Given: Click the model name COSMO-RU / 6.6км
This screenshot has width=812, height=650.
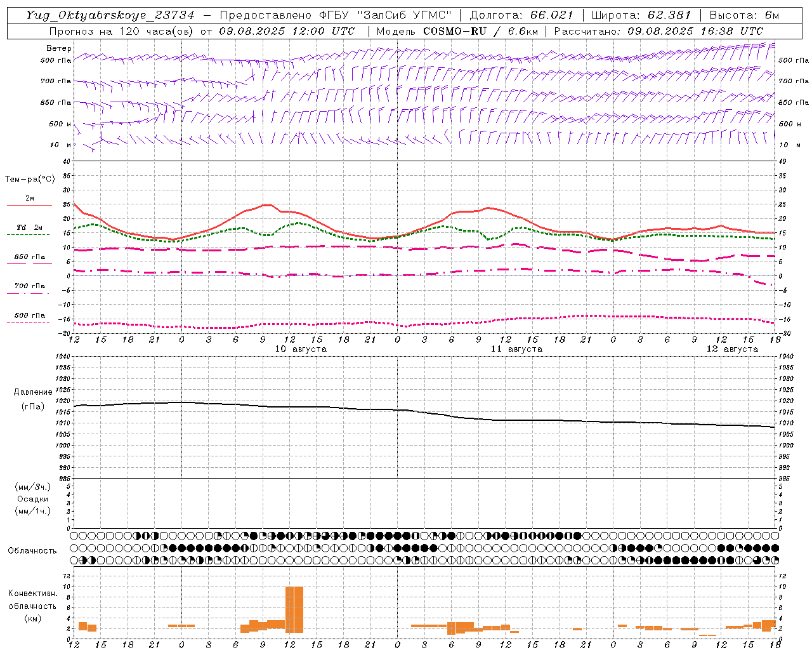Looking at the screenshot, I should (x=480, y=31).
